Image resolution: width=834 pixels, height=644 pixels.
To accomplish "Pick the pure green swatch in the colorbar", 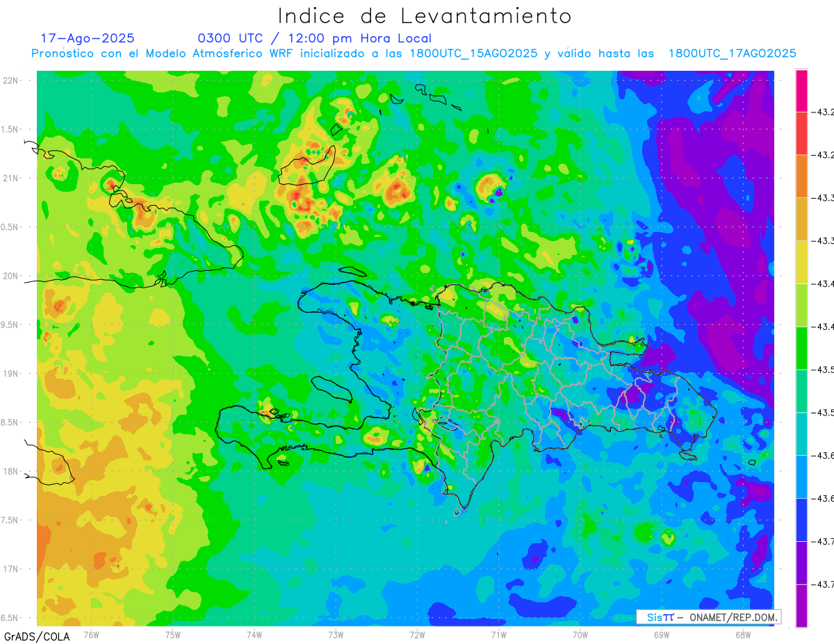I will 801,349.
